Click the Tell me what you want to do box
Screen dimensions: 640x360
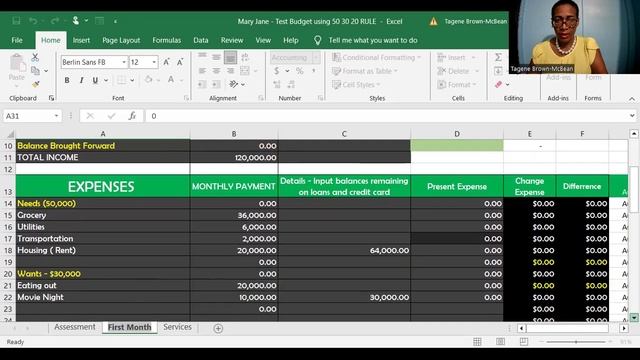pos(373,40)
